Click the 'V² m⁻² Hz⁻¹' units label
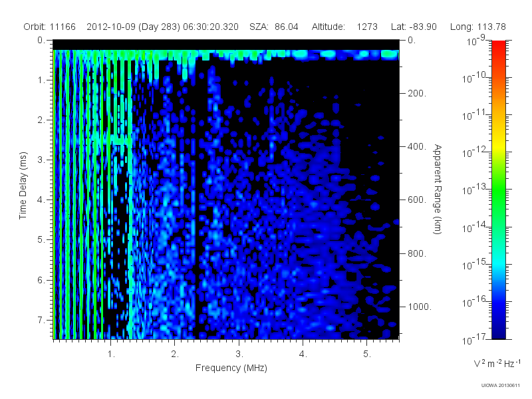532x399 pixels. coord(497,363)
